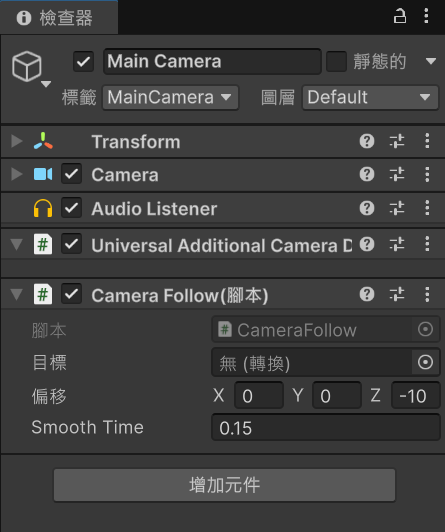This screenshot has width=445, height=532.
Task: Open Transform component help icon
Action: 367,141
